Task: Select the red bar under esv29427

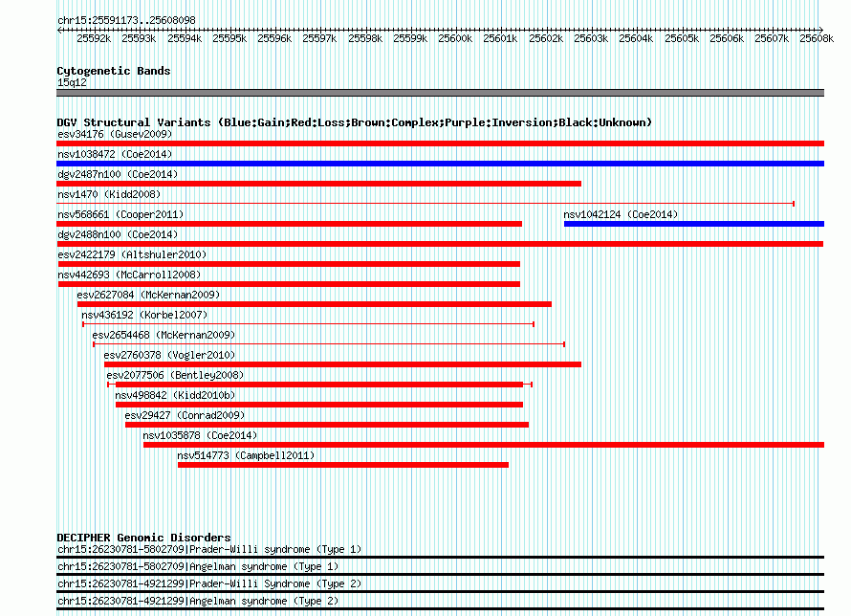Action: [x=327, y=425]
